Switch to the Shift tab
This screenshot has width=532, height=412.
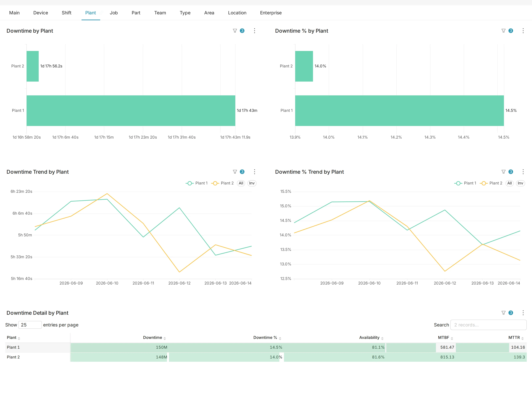[x=66, y=13]
